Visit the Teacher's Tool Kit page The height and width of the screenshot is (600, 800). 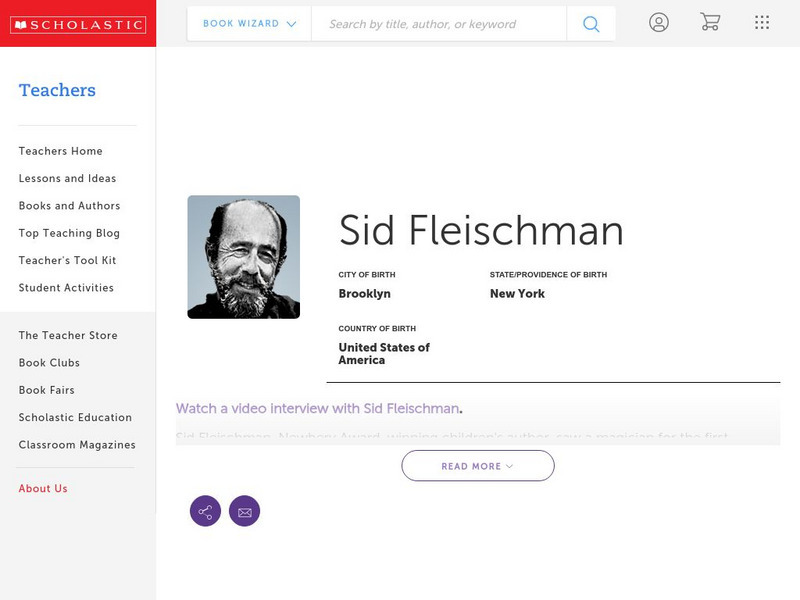coord(68,260)
